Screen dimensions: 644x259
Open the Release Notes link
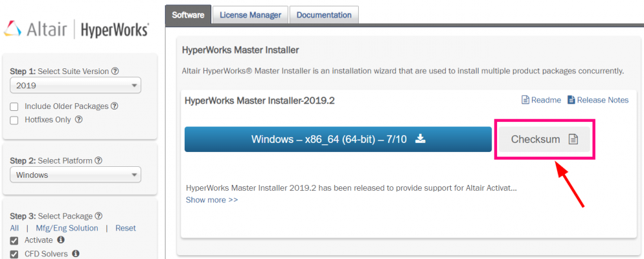[598, 100]
